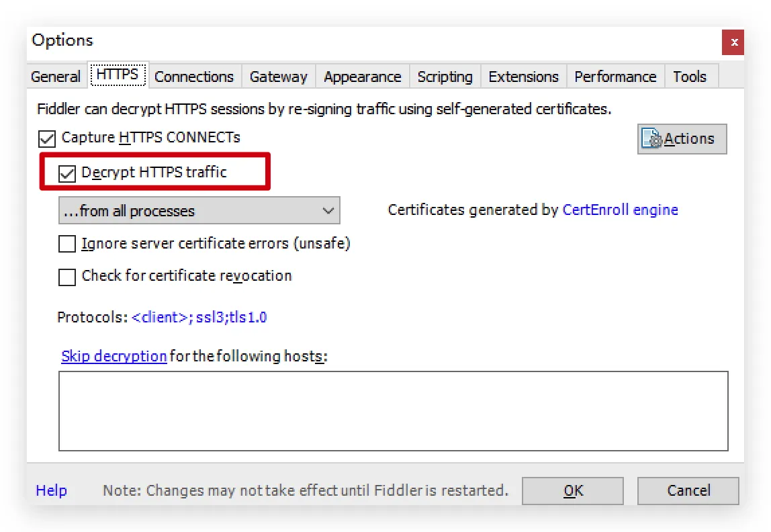Enable Ignore server certificate errors
Image resolution: width=771 pixels, height=532 pixels.
(x=67, y=244)
